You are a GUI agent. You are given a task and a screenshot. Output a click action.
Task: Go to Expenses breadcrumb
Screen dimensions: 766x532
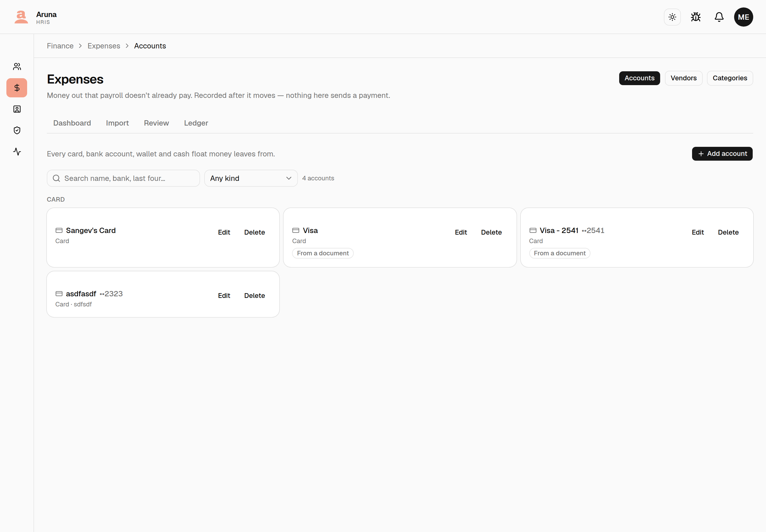click(x=104, y=46)
